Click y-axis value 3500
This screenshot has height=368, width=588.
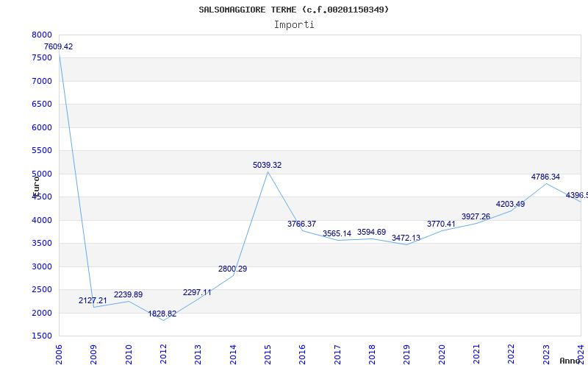tap(42, 244)
